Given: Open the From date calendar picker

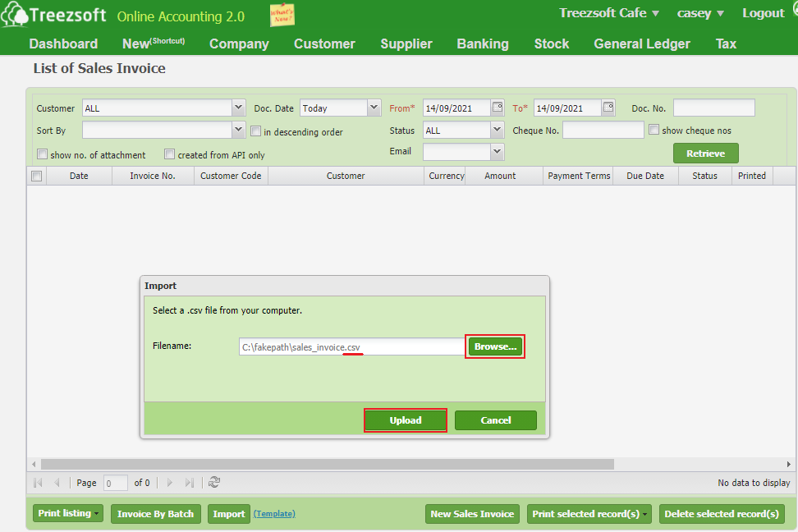Looking at the screenshot, I should pyautogui.click(x=498, y=108).
